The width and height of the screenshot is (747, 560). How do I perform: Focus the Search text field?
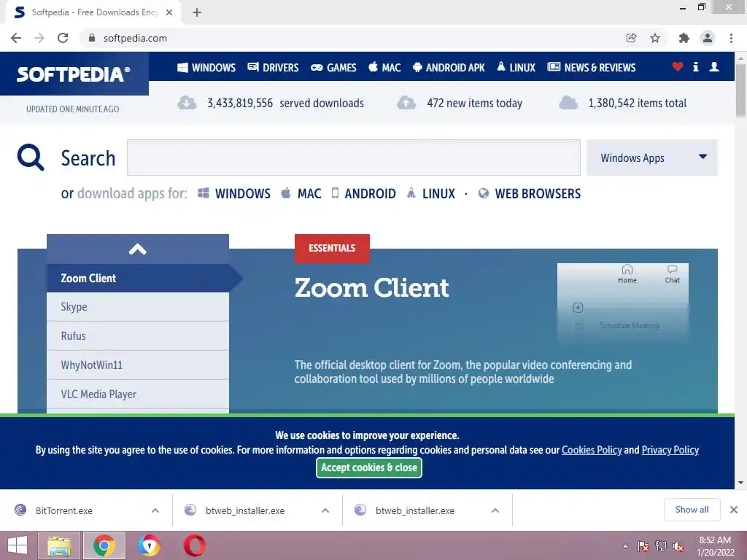[354, 157]
